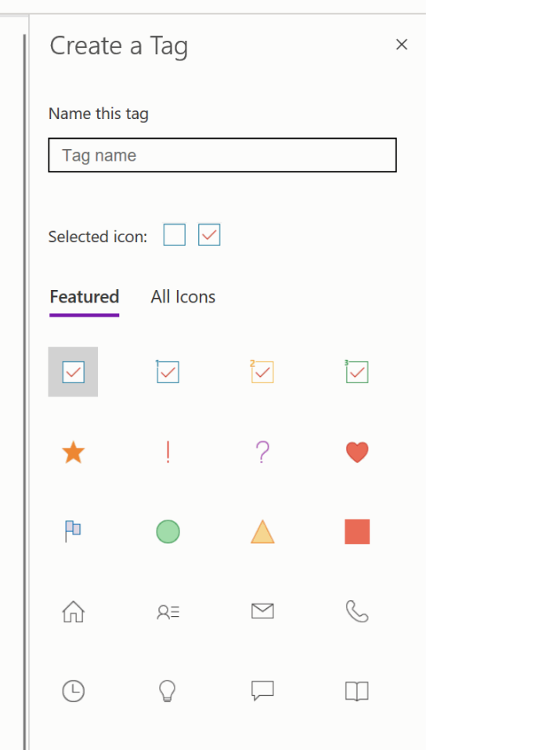
Task: Switch to the All Icons tab
Action: (182, 296)
